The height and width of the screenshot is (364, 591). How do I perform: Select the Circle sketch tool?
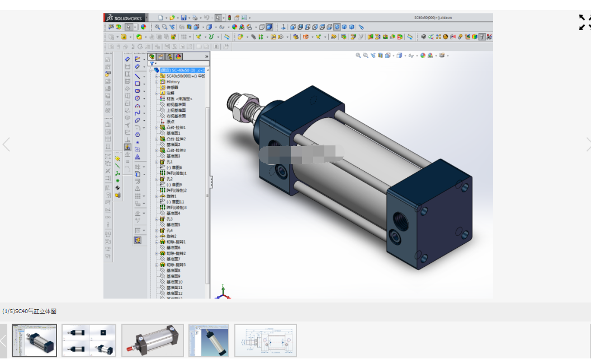(x=138, y=98)
